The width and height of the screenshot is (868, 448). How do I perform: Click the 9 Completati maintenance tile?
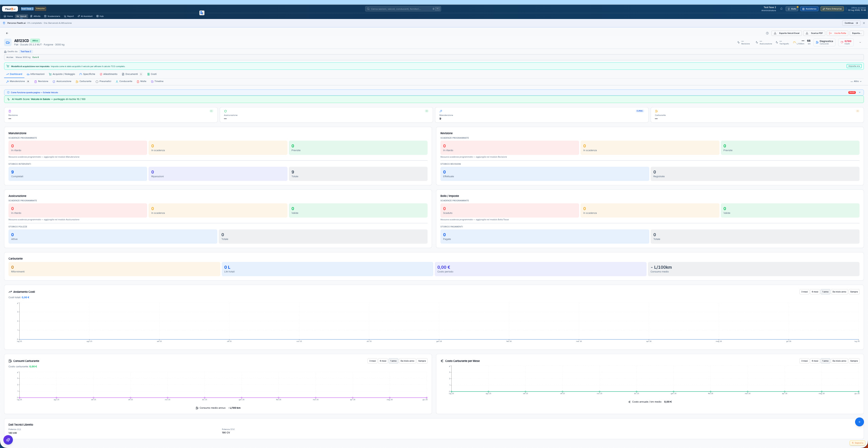pyautogui.click(x=78, y=174)
